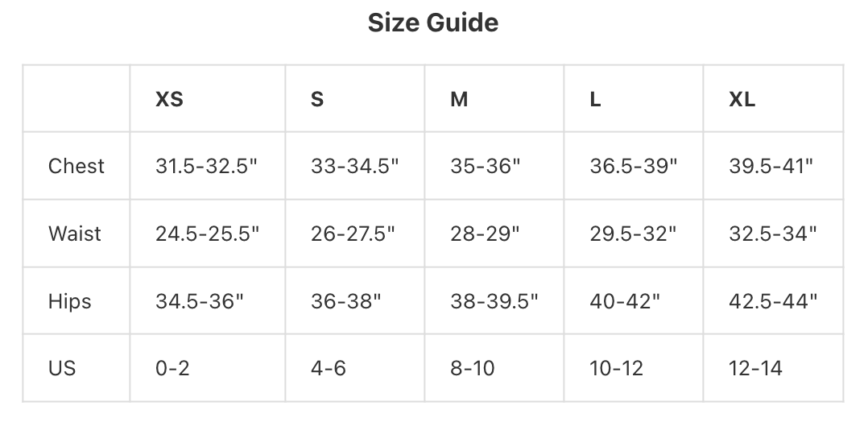Select the XS column header
The image size is (868, 422).
pyautogui.click(x=169, y=99)
